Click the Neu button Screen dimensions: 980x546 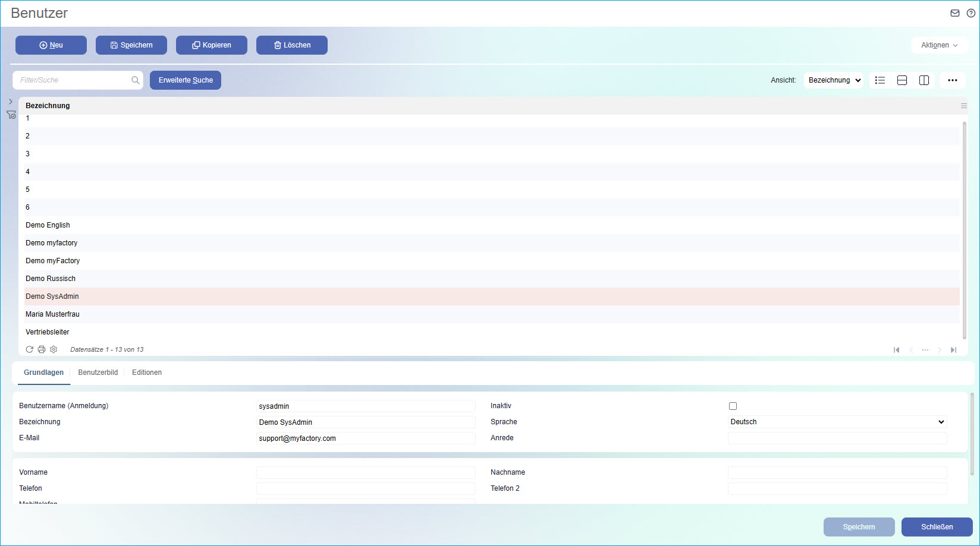[x=51, y=45]
